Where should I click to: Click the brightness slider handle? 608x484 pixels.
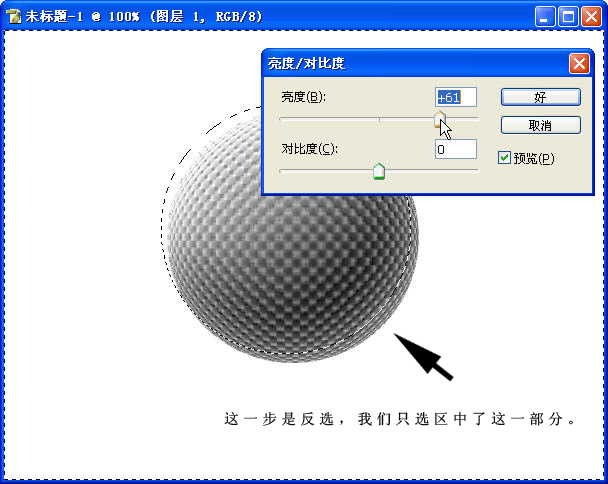click(440, 119)
